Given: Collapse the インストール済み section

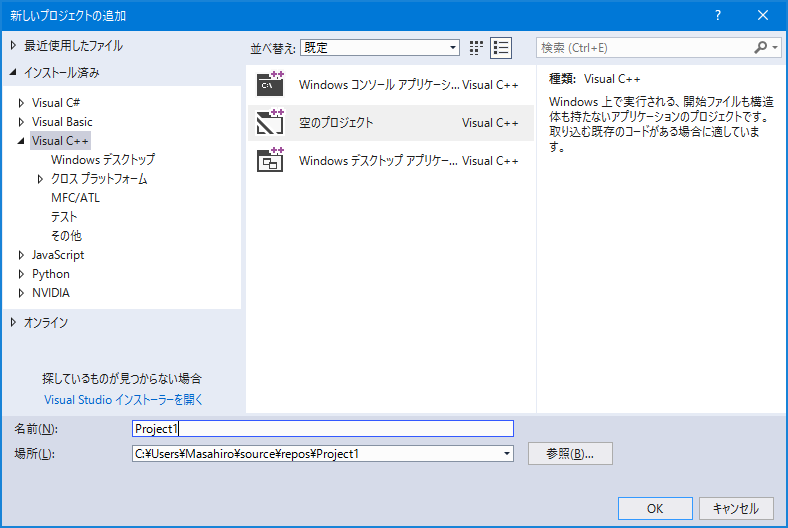Looking at the screenshot, I should click(14, 72).
